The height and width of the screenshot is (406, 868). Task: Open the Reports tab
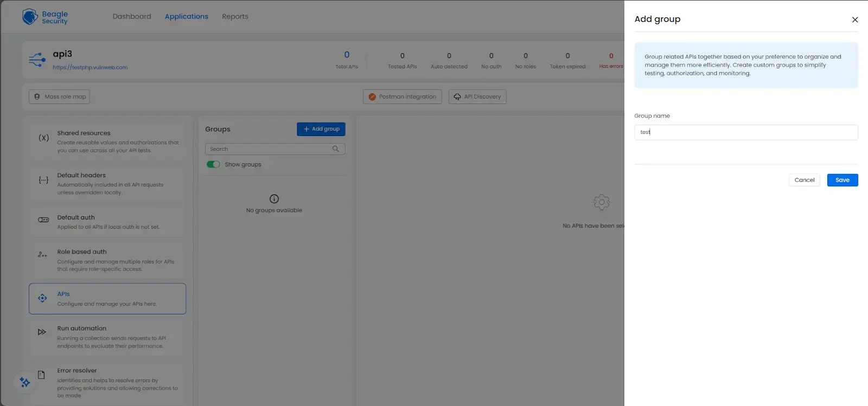point(235,16)
